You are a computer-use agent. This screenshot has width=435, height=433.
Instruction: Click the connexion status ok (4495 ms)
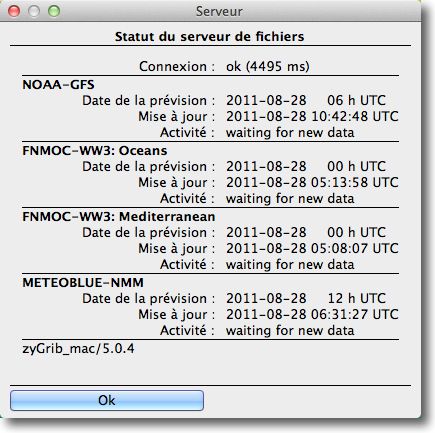coord(268,66)
